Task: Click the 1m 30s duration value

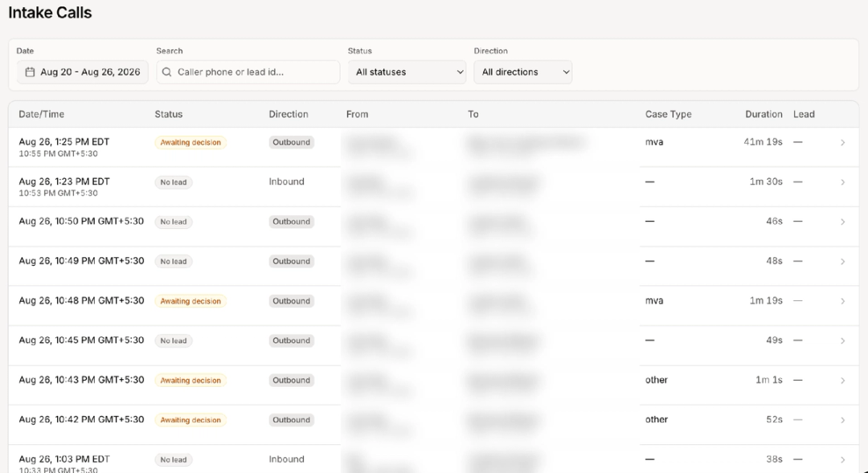Action: [766, 181]
